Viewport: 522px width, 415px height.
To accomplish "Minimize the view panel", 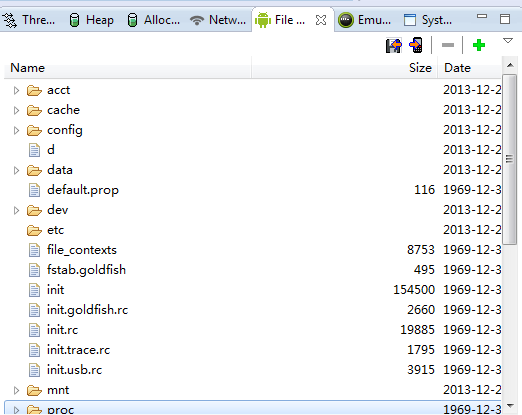I will [x=482, y=16].
